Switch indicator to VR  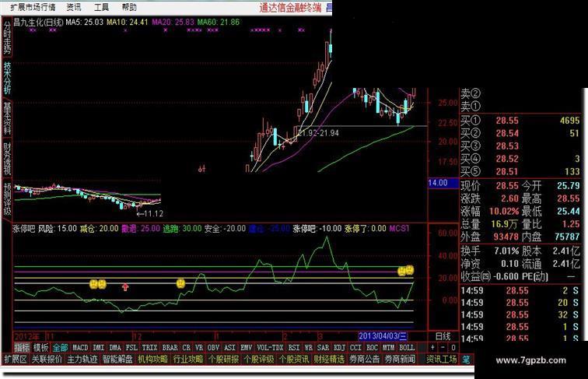[x=199, y=347]
